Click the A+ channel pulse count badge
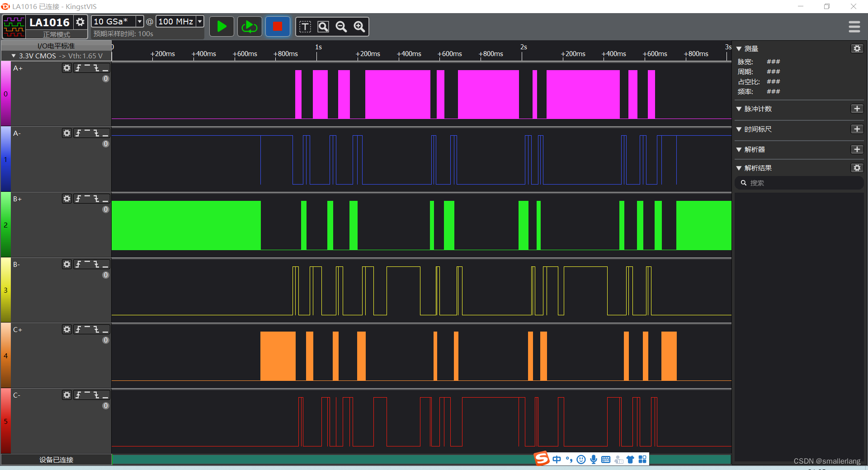 click(106, 79)
